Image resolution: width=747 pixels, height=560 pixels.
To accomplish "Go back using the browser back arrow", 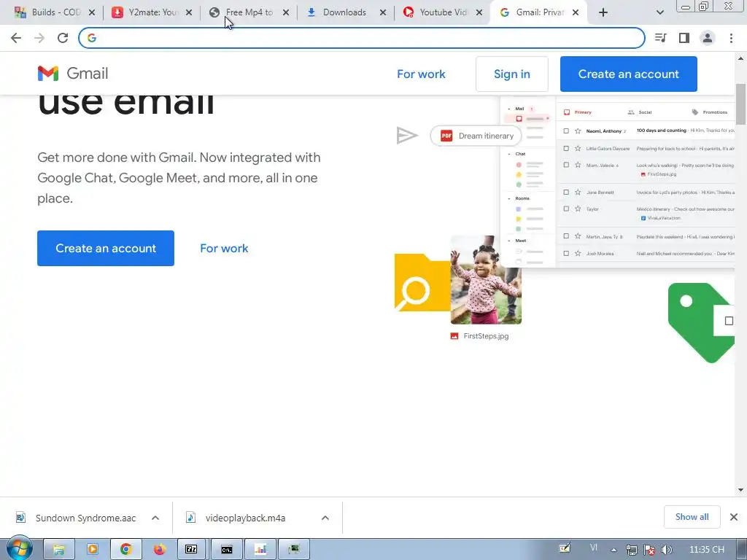I will tap(16, 38).
